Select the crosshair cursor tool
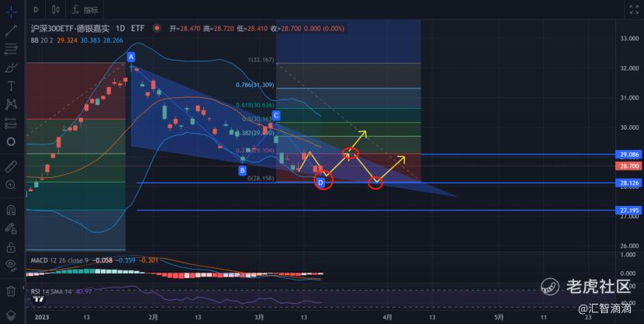 tap(11, 11)
